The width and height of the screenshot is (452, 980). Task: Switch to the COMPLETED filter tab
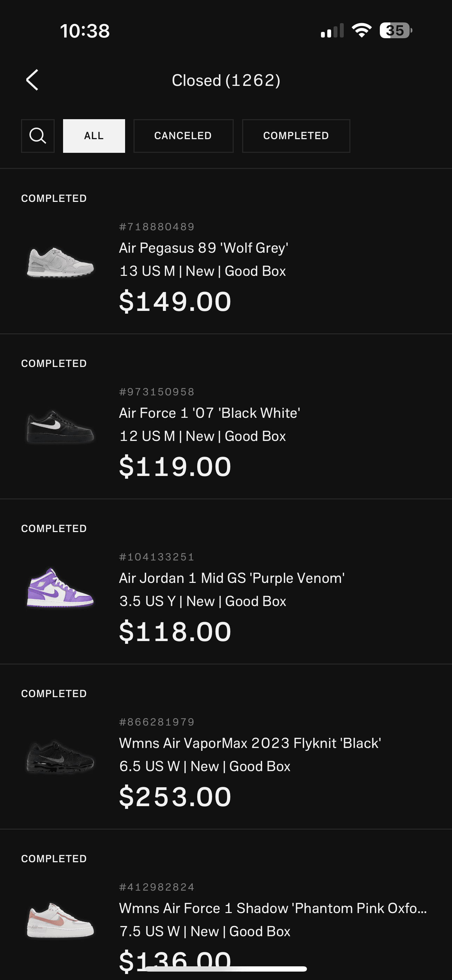click(x=296, y=136)
